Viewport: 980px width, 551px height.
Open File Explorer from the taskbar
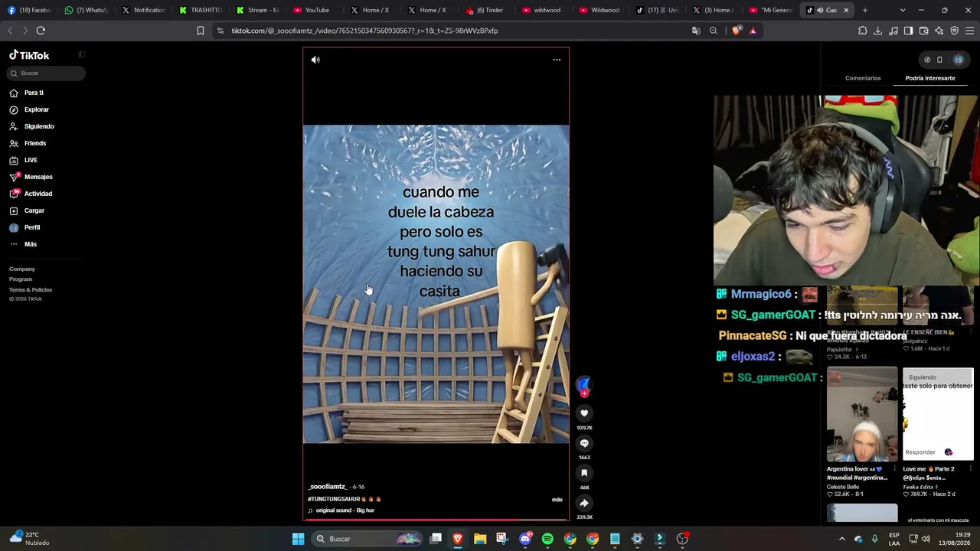pos(480,539)
